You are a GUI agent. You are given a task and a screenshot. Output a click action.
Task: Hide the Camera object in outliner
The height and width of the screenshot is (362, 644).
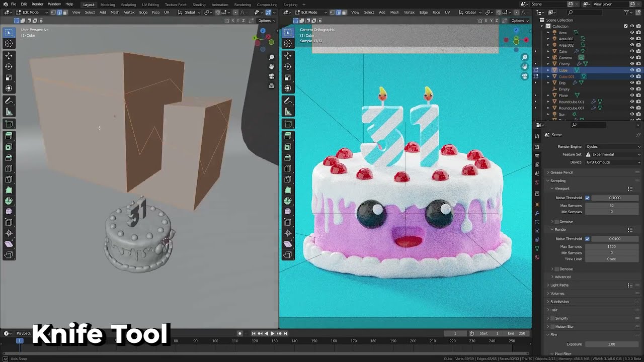point(632,58)
